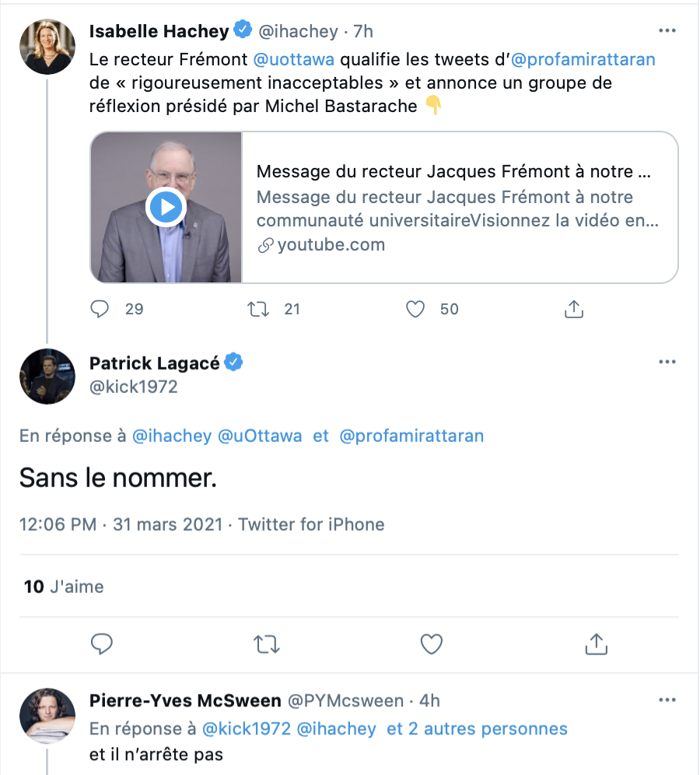700x775 pixels.
Task: Open @kick1972 handle under Patrick Lagacé
Action: pyautogui.click(x=133, y=387)
